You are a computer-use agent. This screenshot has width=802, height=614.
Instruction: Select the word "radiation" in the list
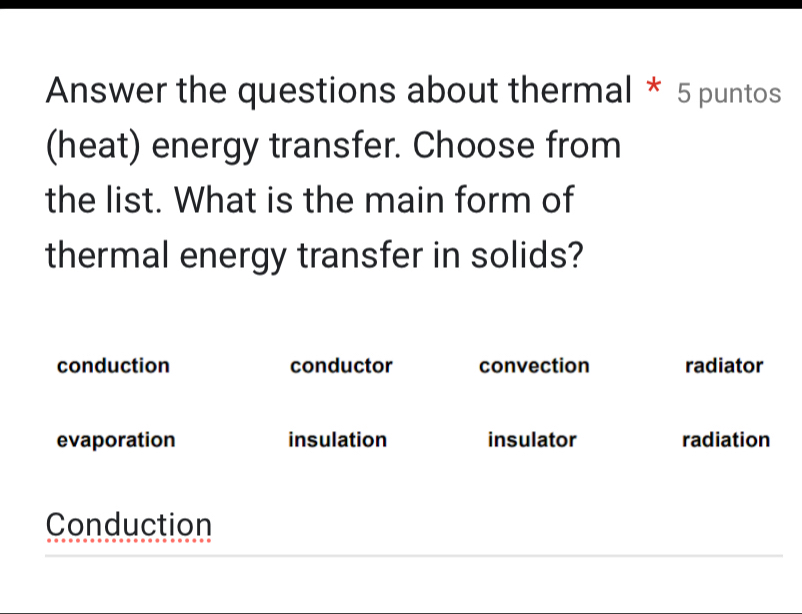click(725, 440)
